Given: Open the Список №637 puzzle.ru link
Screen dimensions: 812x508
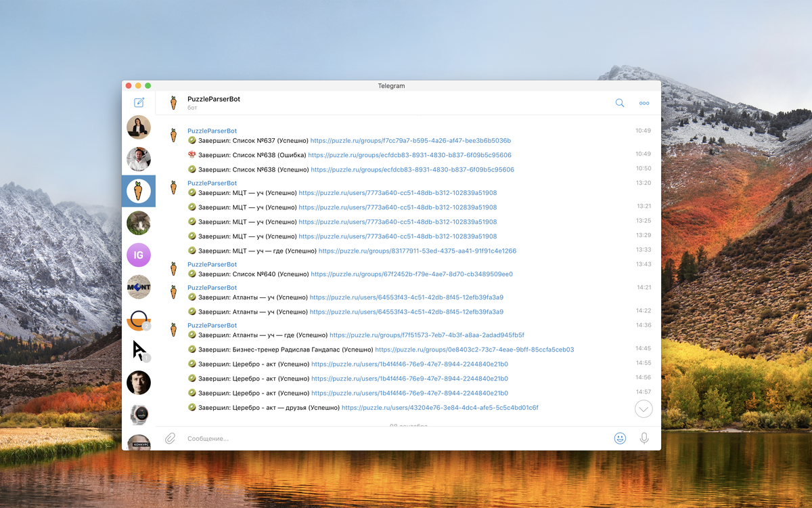Looking at the screenshot, I should point(410,141).
